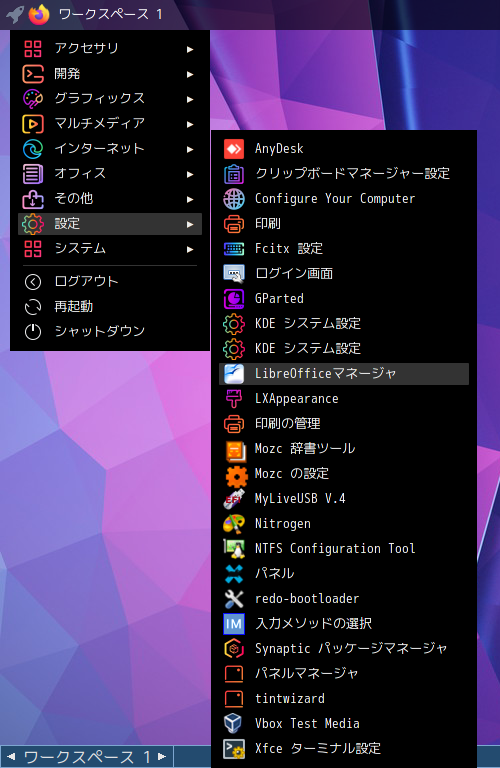500x768 pixels.
Task: Open the インターネット menu category
Action: tap(110, 148)
